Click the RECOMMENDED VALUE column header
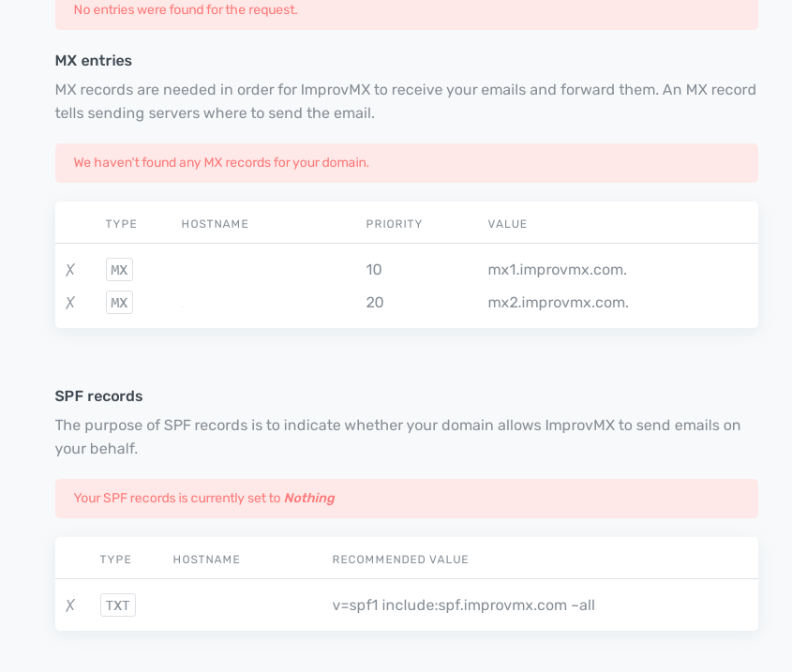Viewport: 792px width, 672px height. point(400,560)
